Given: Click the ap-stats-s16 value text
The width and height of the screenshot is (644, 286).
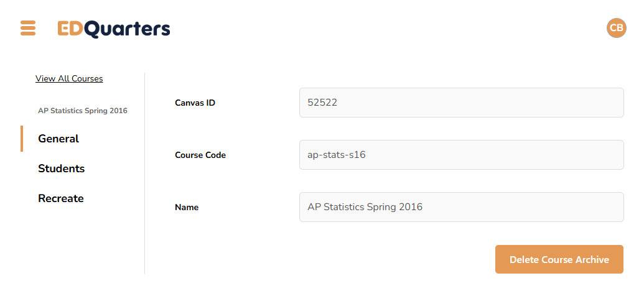Looking at the screenshot, I should point(337,155).
